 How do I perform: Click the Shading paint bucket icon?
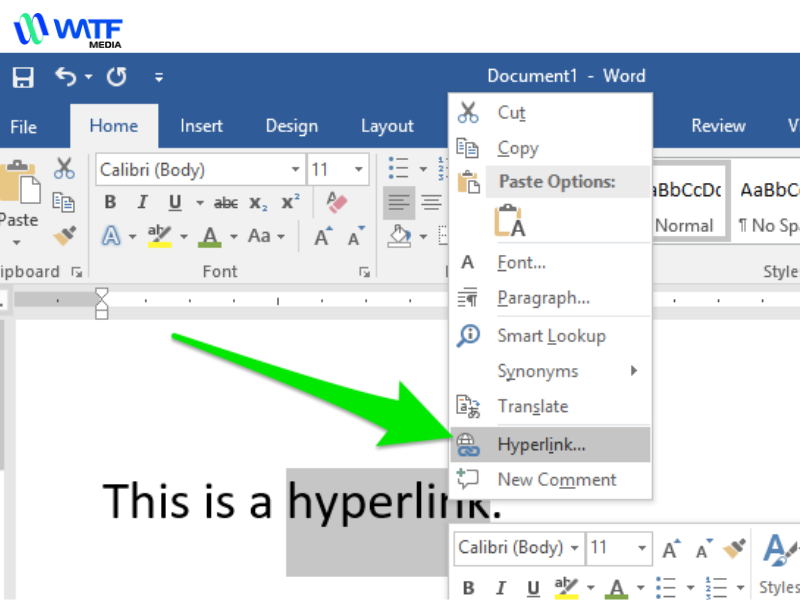click(x=399, y=236)
